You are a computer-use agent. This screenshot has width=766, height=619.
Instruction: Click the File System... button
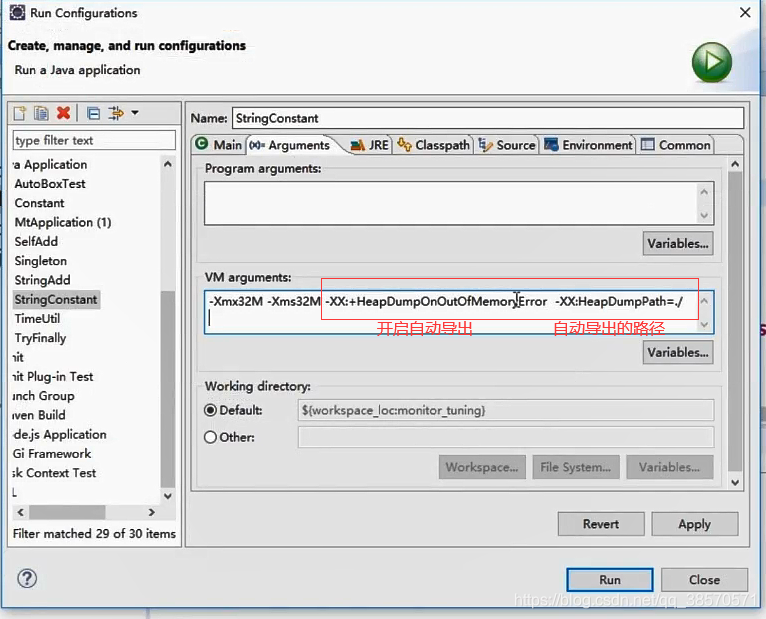[x=575, y=467]
